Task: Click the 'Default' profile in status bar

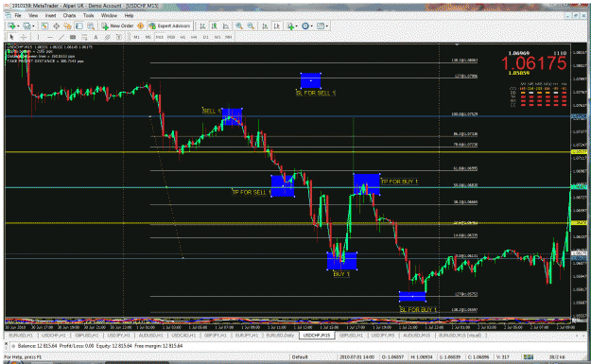Action: coord(300,356)
